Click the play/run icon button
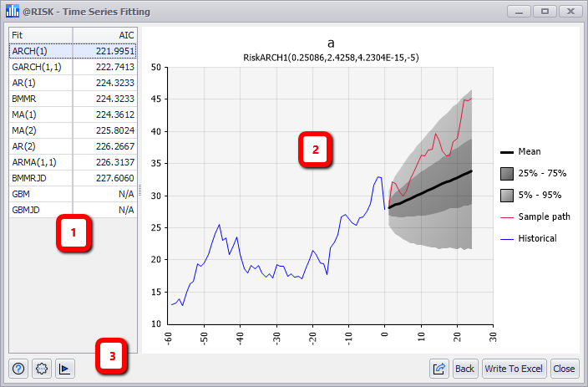This screenshot has height=387, width=588. pos(65,368)
